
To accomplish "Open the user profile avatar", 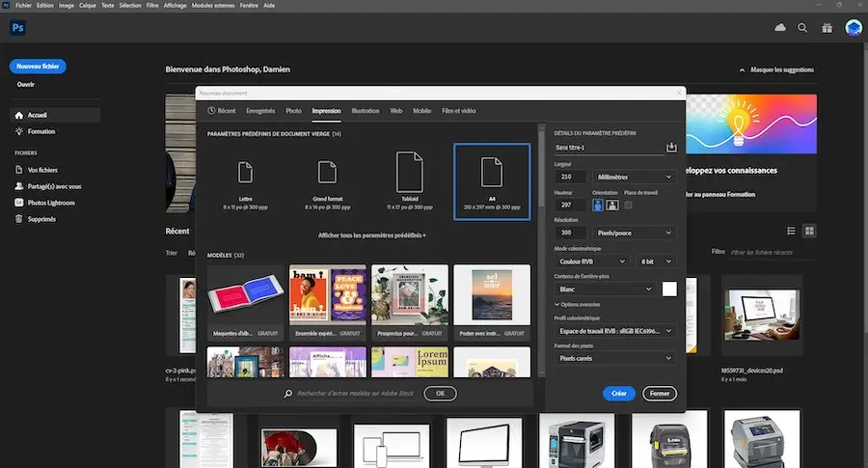I will (x=854, y=27).
